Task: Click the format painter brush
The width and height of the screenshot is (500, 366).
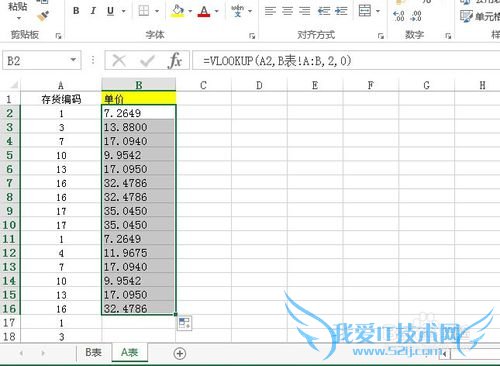Action: pyautogui.click(x=43, y=15)
